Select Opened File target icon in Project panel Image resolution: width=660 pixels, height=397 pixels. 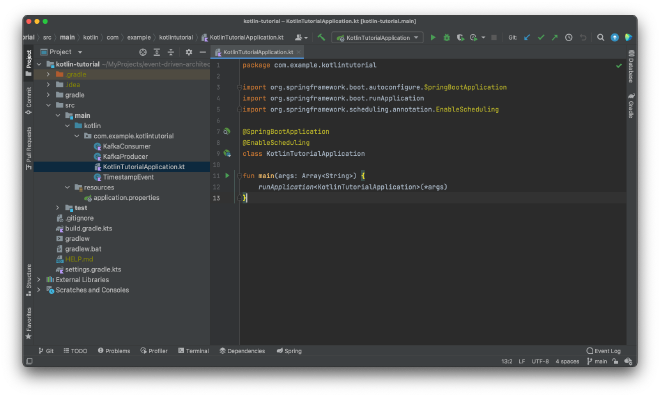[143, 52]
